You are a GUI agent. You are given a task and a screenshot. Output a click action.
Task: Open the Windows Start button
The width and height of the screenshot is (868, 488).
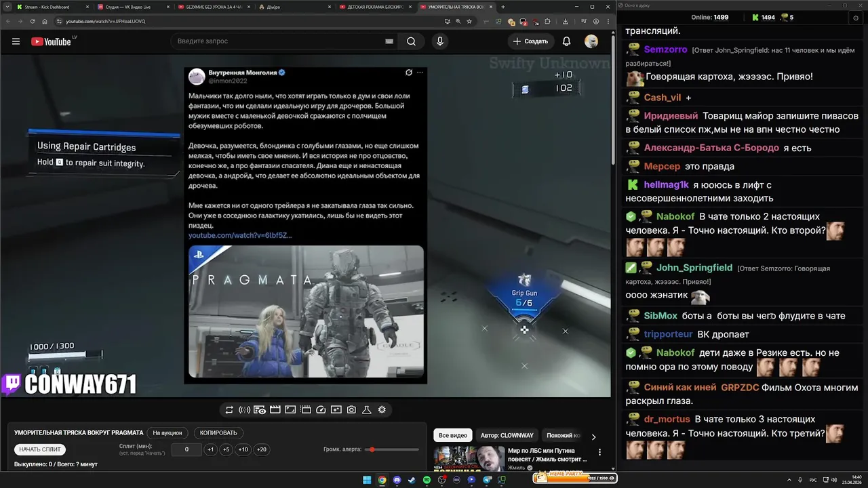tap(367, 480)
